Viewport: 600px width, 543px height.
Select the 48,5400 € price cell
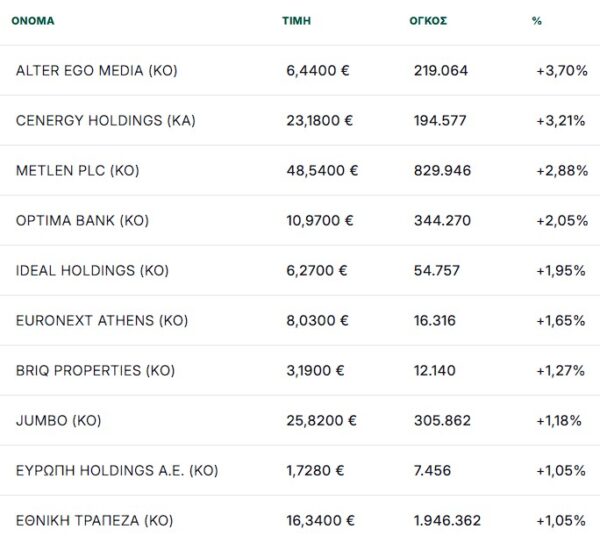[322, 171]
